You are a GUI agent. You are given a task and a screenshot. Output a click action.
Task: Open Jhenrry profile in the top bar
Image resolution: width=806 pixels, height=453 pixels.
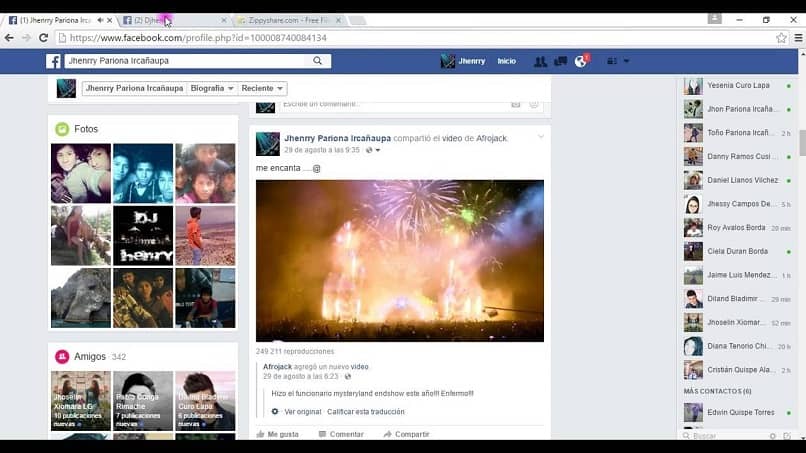463,61
